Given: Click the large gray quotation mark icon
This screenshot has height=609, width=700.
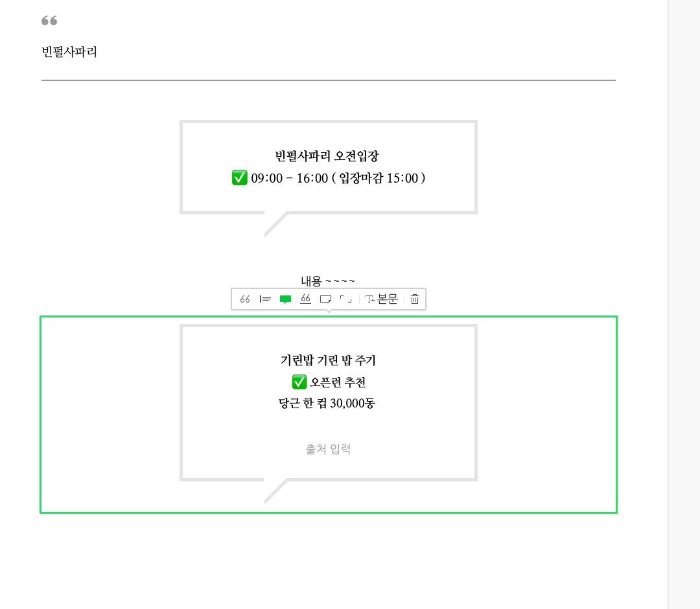Looking at the screenshot, I should 49,21.
